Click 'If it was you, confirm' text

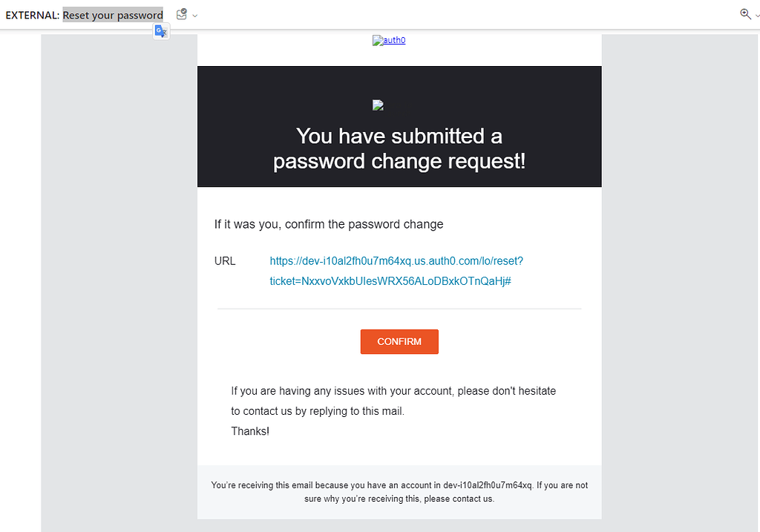329,224
